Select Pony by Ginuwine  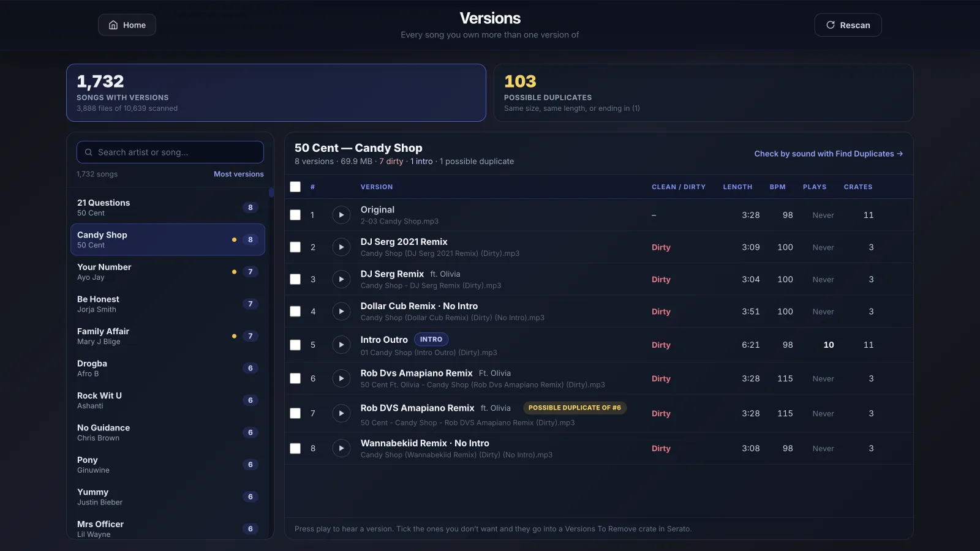(x=168, y=465)
